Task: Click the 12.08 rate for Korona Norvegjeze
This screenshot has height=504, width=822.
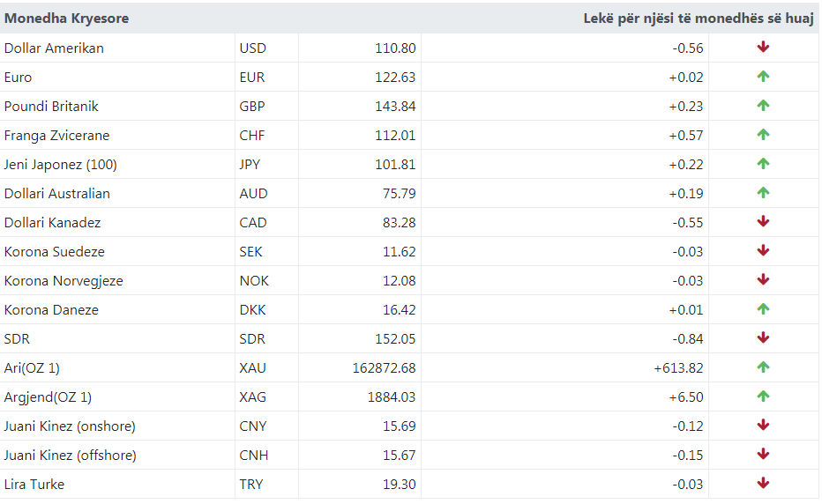Action: point(396,280)
